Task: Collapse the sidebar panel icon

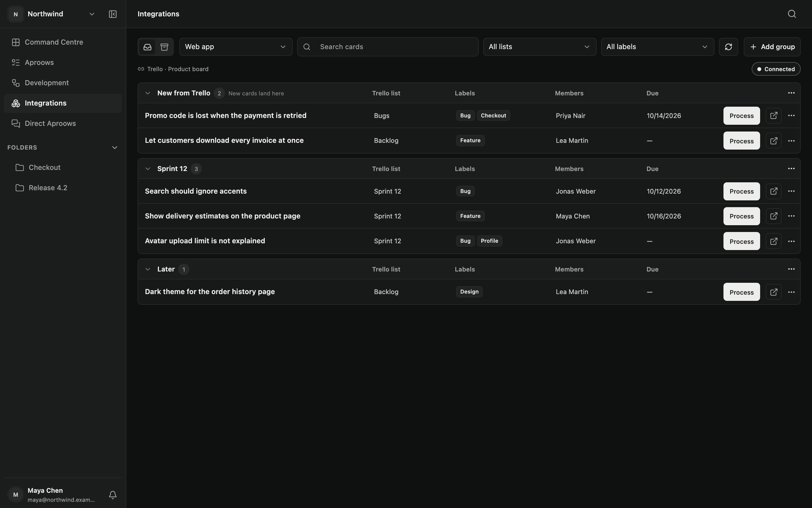Action: tap(113, 14)
